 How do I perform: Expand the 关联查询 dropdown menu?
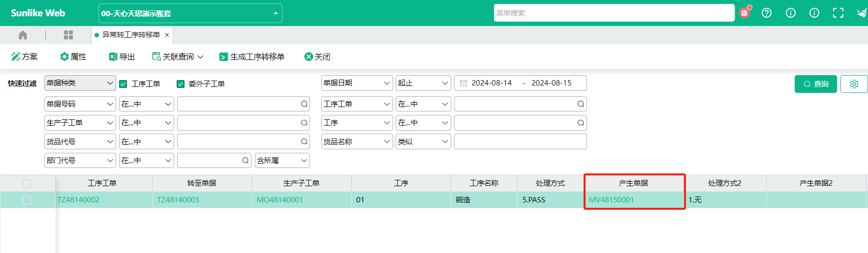coord(178,56)
